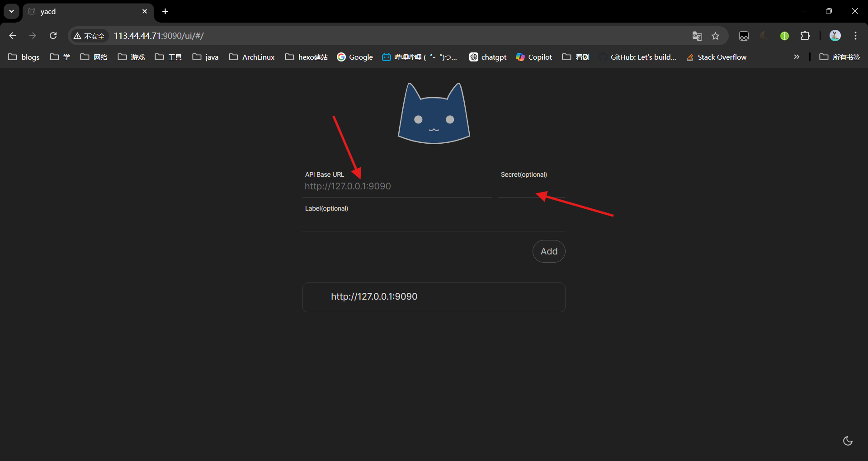Screen dimensions: 868x461
Task: Open the chatgpt bookmark
Action: (x=488, y=57)
